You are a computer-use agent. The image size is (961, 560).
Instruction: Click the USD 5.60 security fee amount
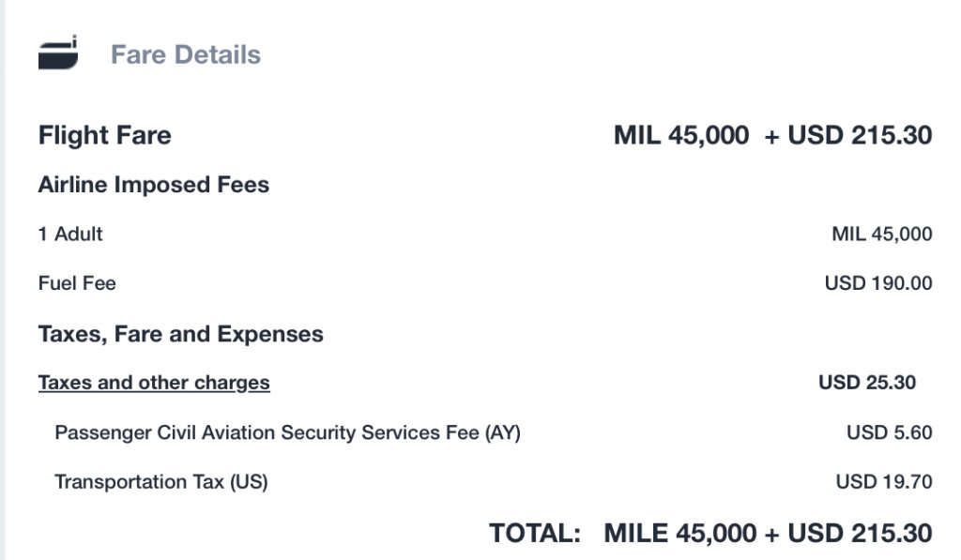889,432
